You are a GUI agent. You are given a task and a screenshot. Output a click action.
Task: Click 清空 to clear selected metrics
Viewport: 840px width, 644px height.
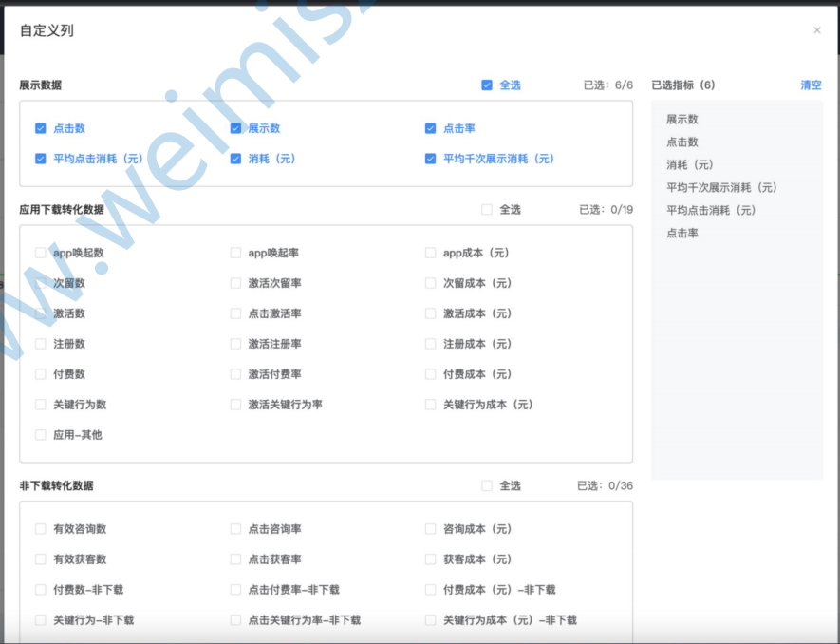click(811, 85)
